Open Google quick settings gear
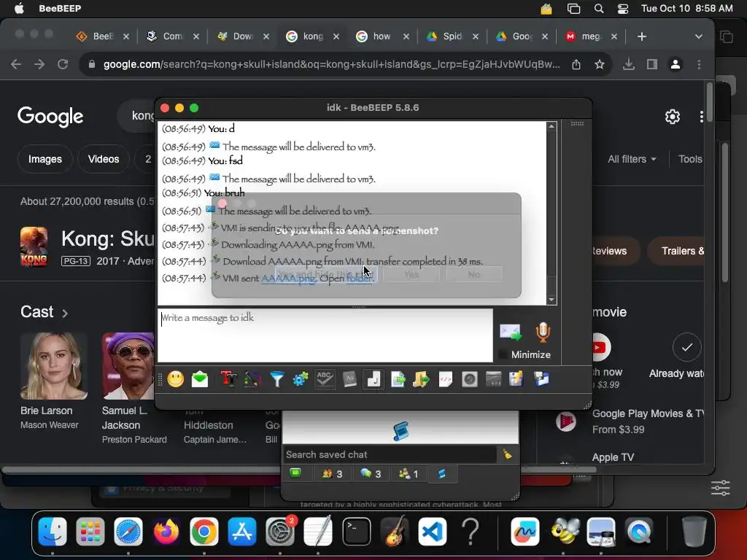 pos(672,116)
